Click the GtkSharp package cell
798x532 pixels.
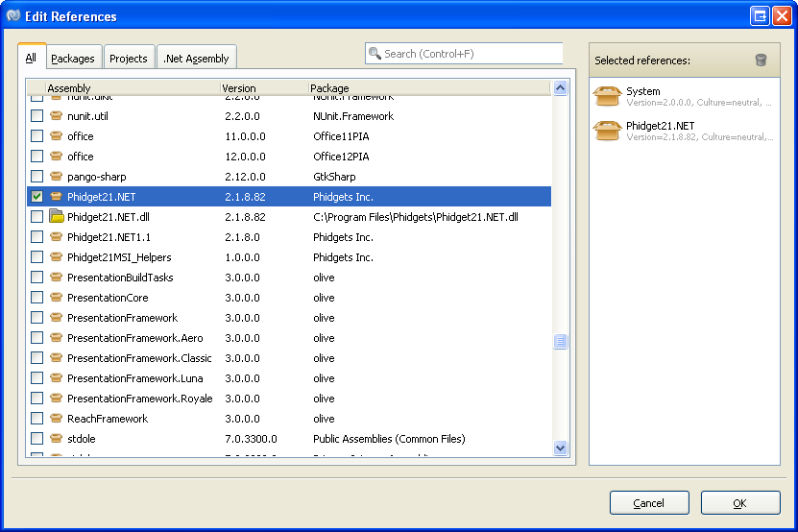[334, 176]
